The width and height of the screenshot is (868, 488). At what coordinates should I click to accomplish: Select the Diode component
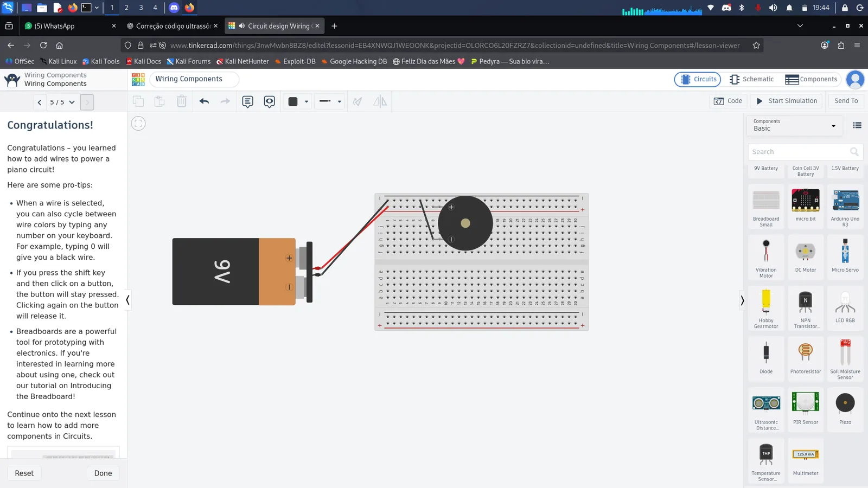tap(766, 359)
